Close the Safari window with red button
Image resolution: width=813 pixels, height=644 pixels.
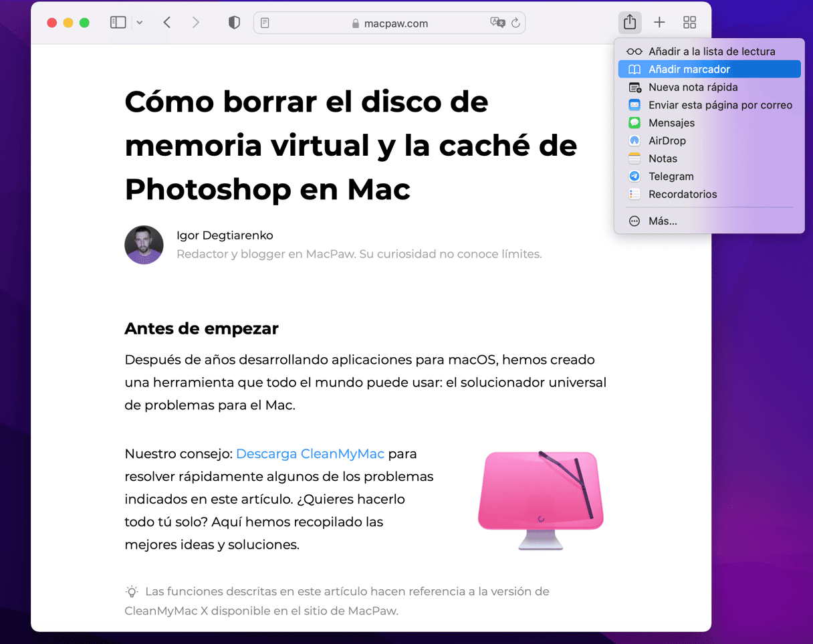click(x=51, y=23)
